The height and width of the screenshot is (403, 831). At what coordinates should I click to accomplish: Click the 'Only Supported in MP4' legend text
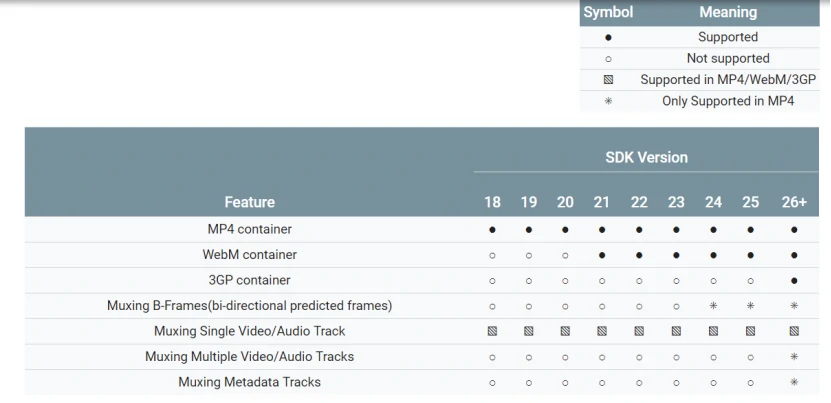[x=727, y=101]
